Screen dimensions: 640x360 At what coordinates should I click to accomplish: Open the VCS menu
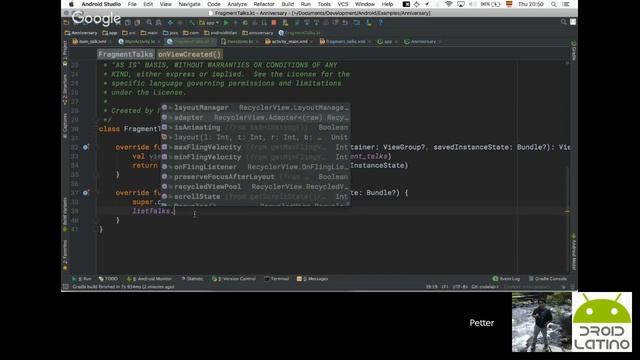coord(343,4)
